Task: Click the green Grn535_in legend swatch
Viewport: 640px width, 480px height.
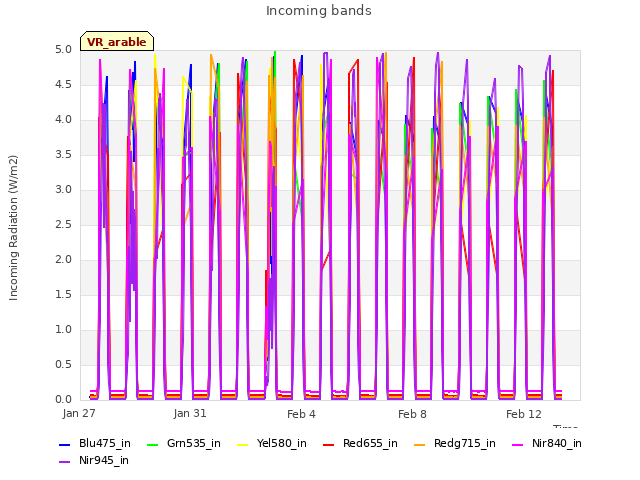Action: point(152,444)
